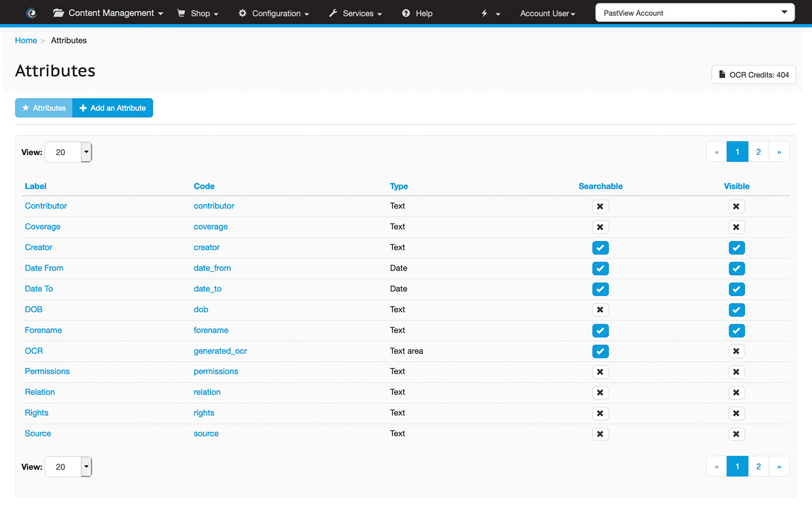This screenshot has height=508, width=812.
Task: Open the Services menu
Action: point(355,13)
